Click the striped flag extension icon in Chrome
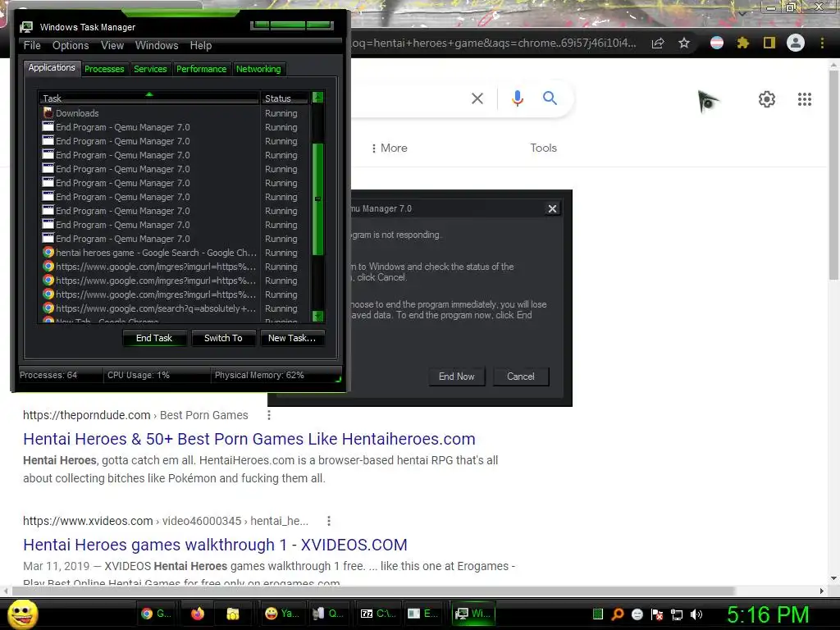Viewport: 840px width, 630px height. click(717, 43)
